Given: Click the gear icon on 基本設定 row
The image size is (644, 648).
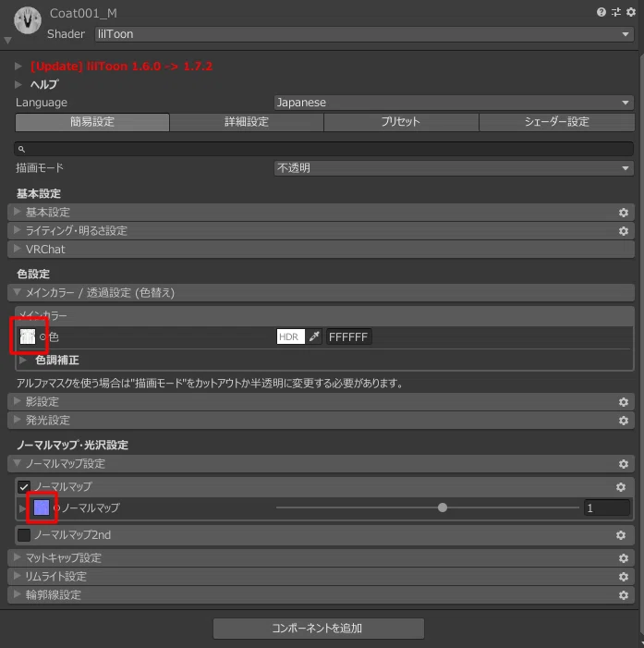Looking at the screenshot, I should [x=624, y=213].
